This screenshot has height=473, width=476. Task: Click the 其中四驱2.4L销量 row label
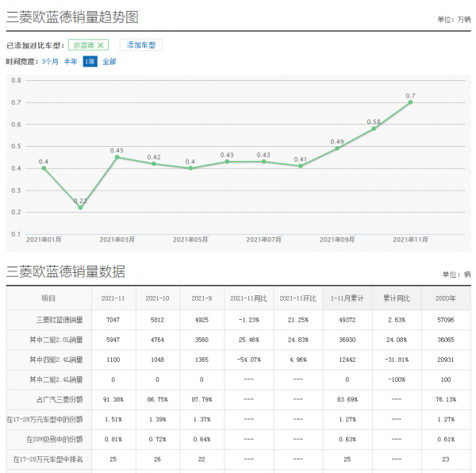(56, 360)
